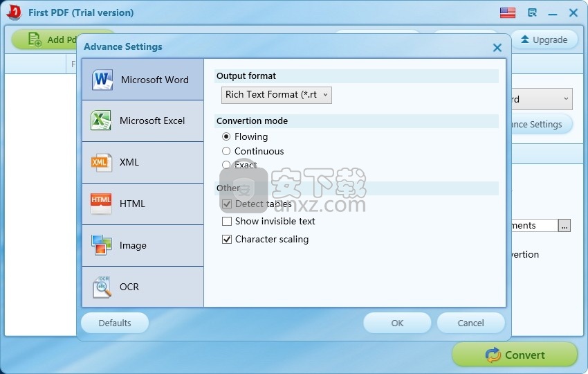Switch to Microsoft Word settings tab

pyautogui.click(x=143, y=80)
